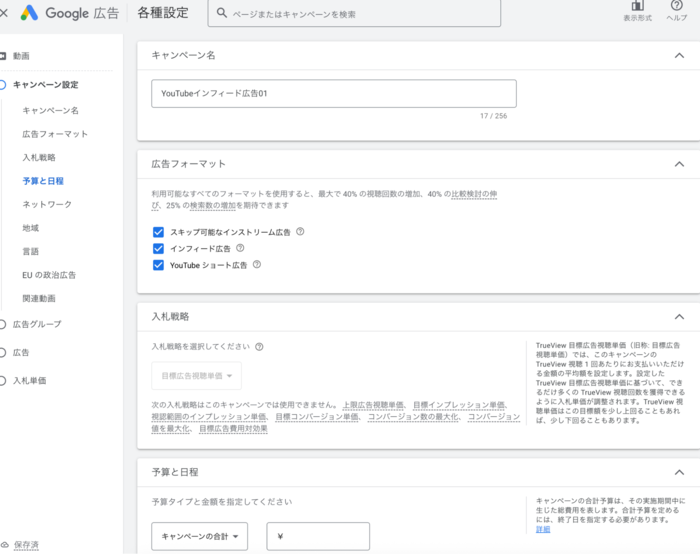Collapse the 入札戦略 section chevron
Image resolution: width=700 pixels, height=554 pixels.
click(679, 317)
